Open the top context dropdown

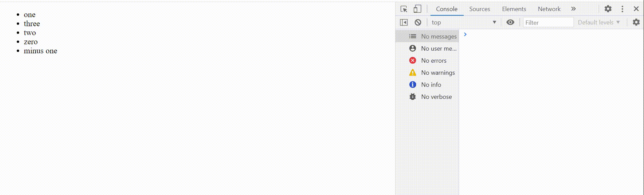464,22
